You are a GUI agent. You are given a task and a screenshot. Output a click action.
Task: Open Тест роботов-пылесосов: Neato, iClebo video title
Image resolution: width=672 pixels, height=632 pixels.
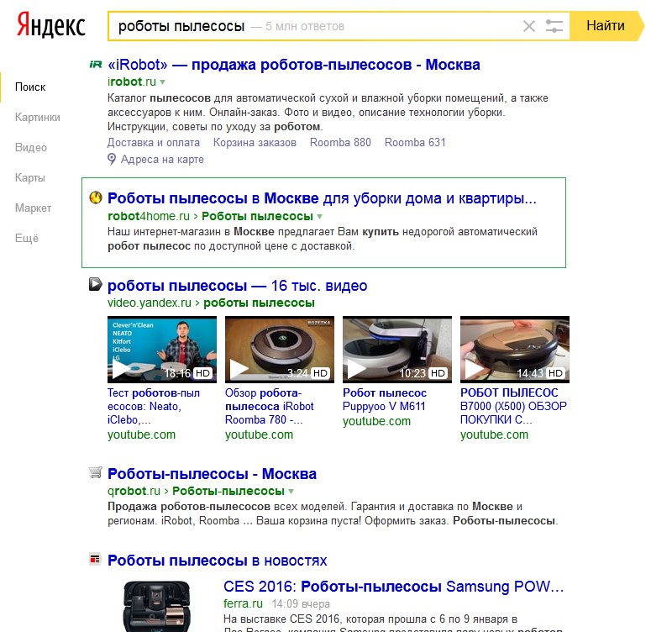[x=154, y=407]
